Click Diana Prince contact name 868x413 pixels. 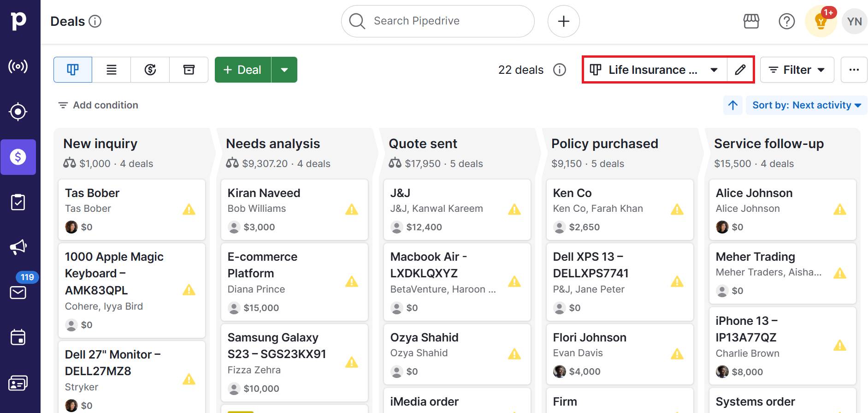(256, 289)
